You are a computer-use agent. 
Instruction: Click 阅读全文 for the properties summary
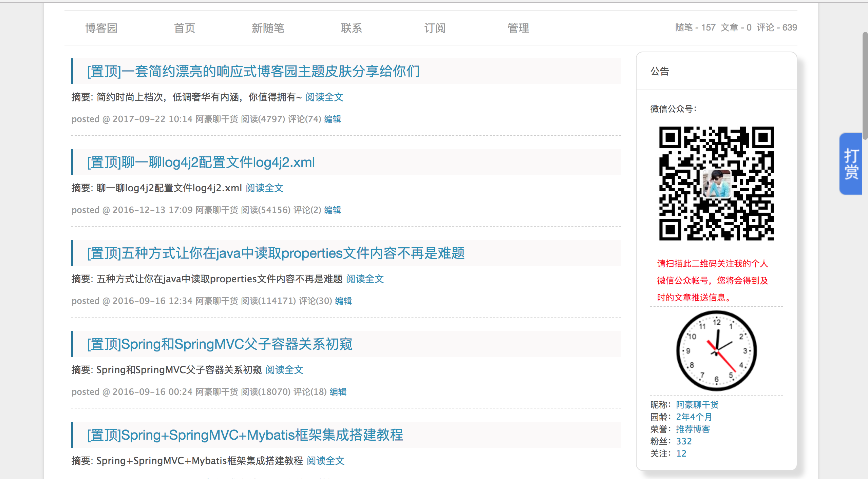(x=365, y=279)
